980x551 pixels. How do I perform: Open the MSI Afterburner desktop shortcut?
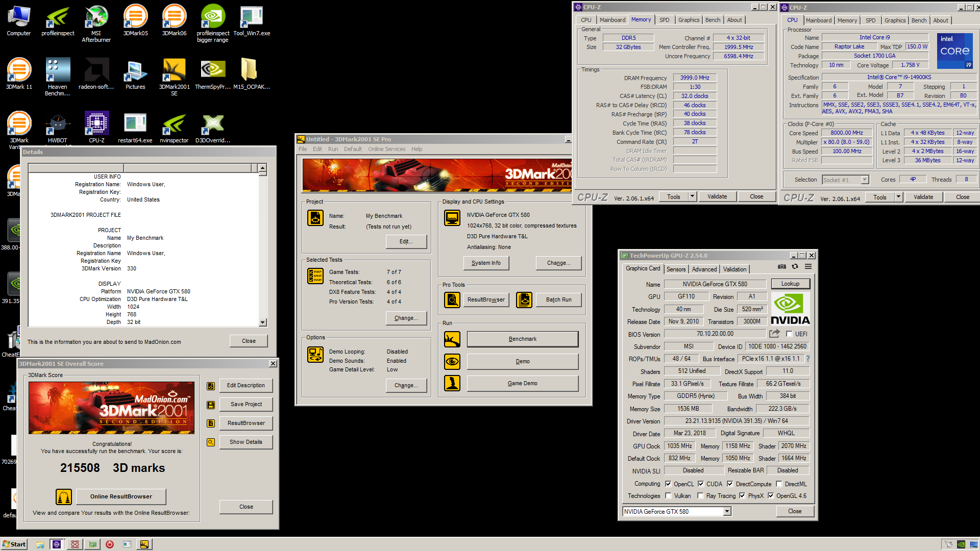(x=96, y=23)
